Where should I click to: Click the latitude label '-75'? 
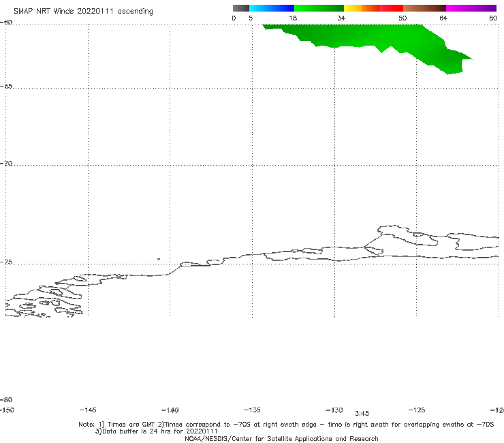point(6,262)
